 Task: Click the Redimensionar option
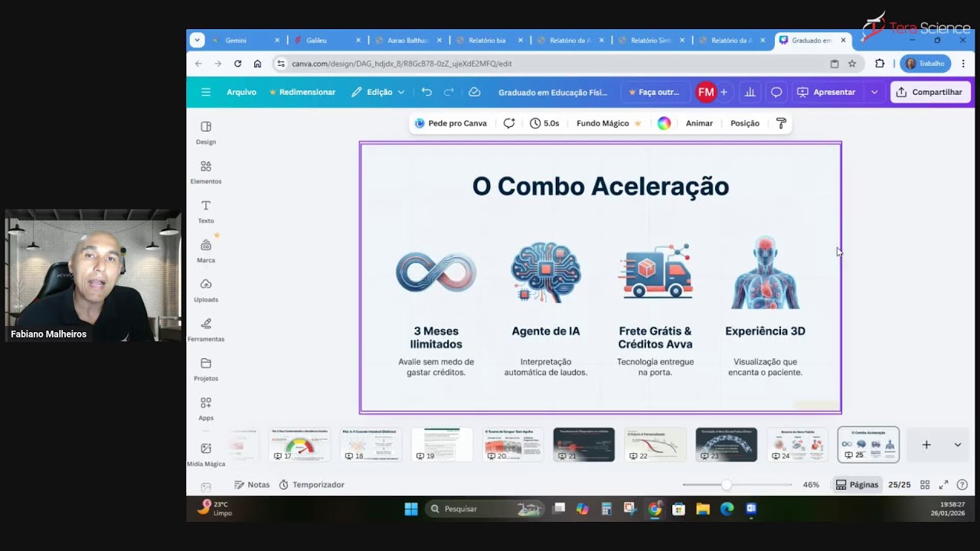tap(302, 92)
